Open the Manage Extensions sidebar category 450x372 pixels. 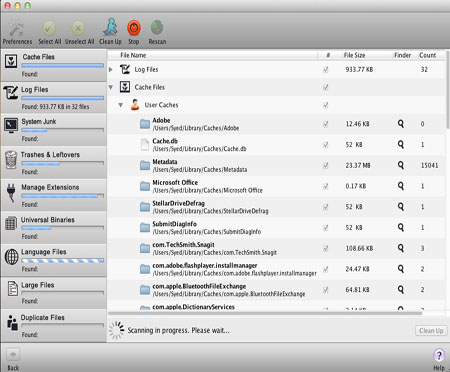point(54,195)
